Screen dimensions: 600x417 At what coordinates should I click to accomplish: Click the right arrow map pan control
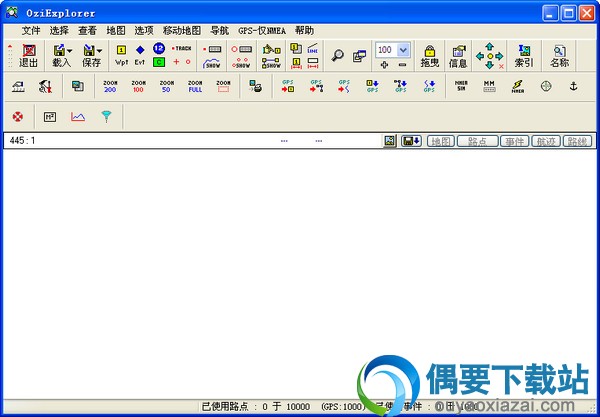coord(499,56)
